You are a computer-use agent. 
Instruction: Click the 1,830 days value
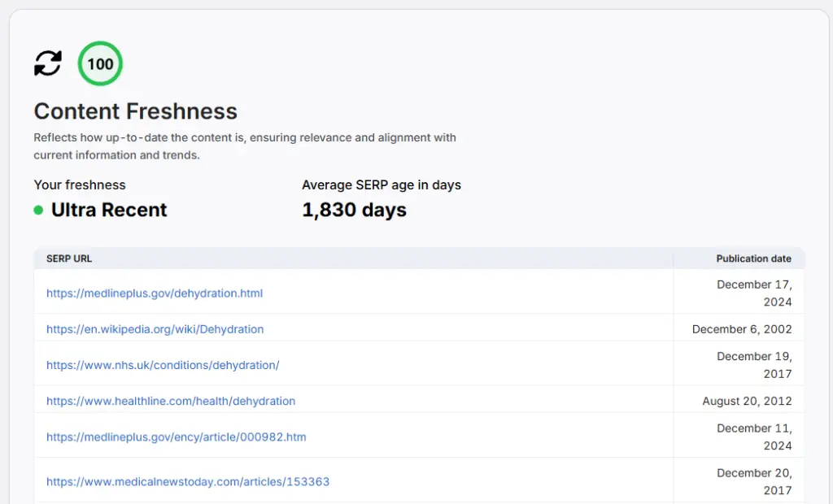pyautogui.click(x=355, y=211)
